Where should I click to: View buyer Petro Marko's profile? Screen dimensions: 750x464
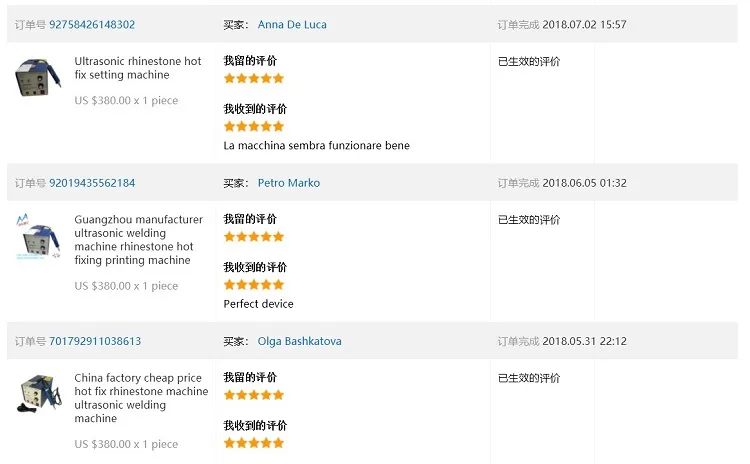tap(289, 183)
